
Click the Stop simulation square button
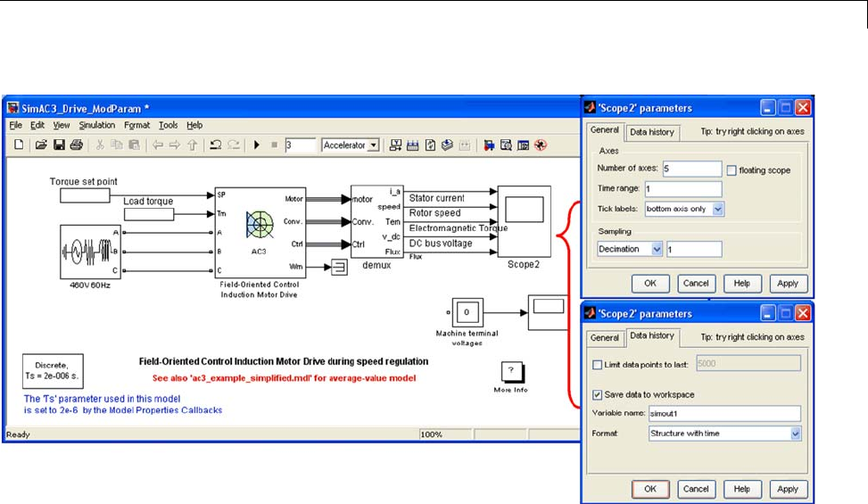tap(274, 145)
